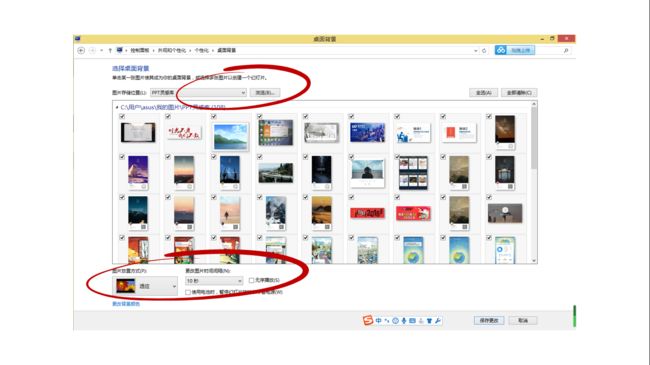Select six-slide dark grid thumbnail
This screenshot has height=365, width=650.
pos(413,173)
